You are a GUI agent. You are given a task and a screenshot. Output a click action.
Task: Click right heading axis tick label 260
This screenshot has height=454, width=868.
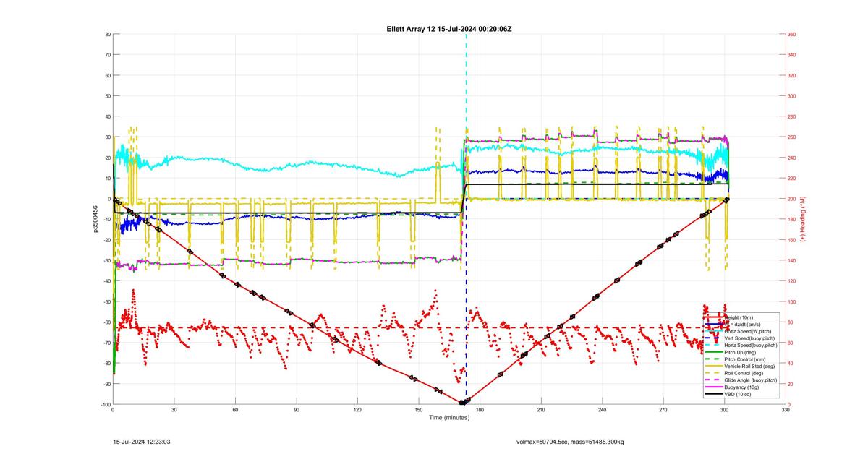tap(792, 137)
